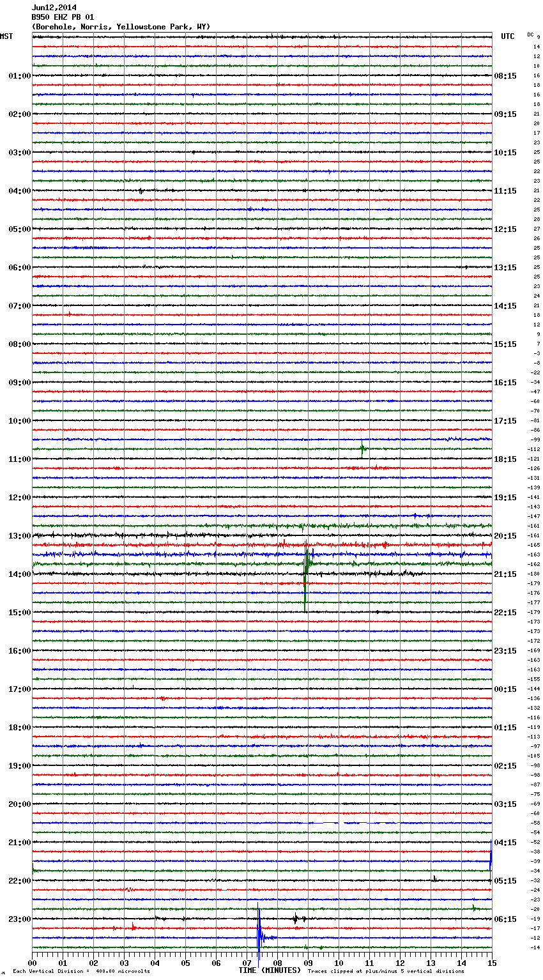Click the TIME (MINUTES) axis title

pos(270,970)
